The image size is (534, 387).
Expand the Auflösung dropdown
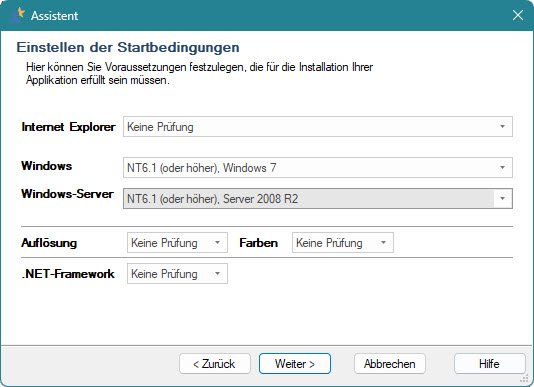177,243
